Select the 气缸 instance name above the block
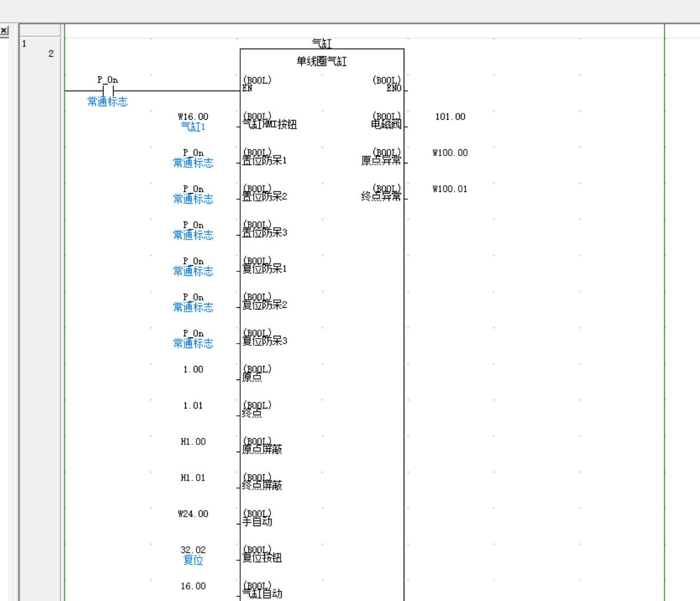The width and height of the screenshot is (700, 601). coord(321,44)
